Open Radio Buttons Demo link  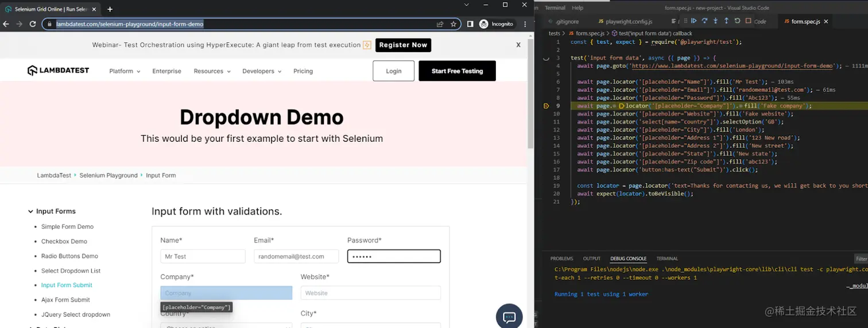click(69, 256)
